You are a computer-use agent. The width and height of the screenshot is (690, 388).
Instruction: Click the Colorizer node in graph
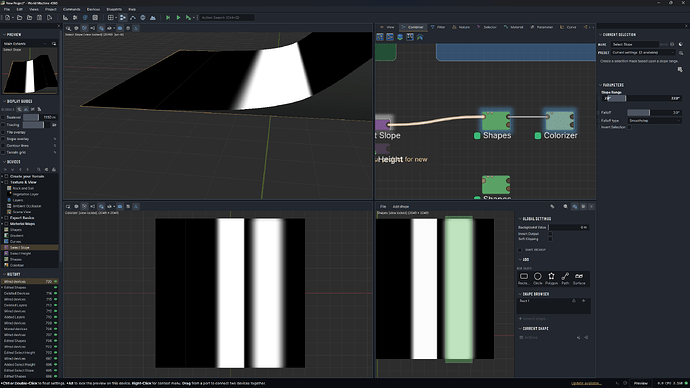[560, 121]
